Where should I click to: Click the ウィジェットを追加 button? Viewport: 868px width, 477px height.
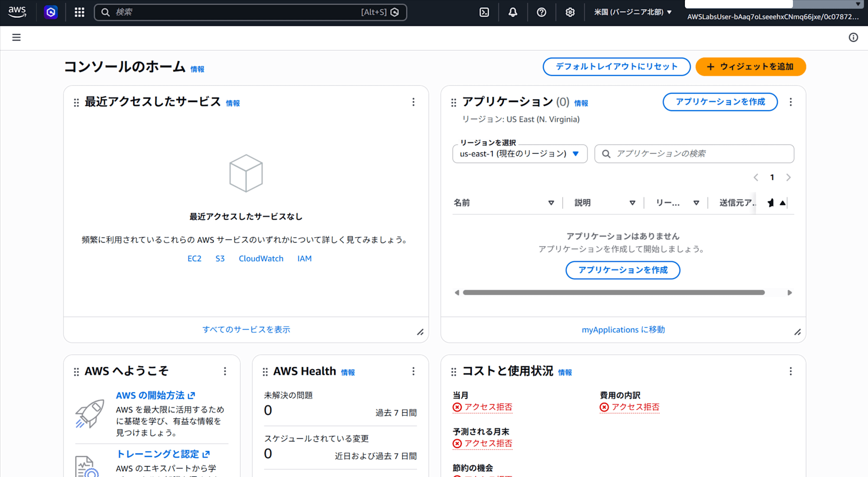point(751,67)
